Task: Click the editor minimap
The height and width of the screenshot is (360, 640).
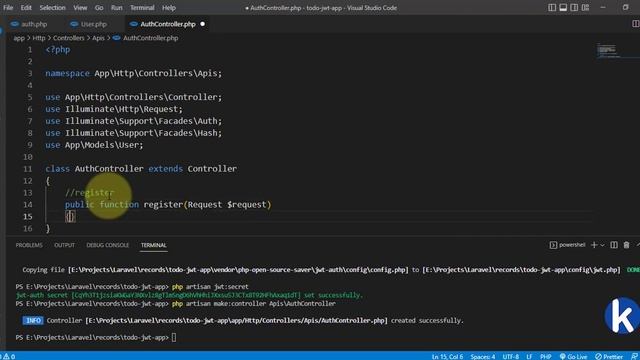Action: (x=608, y=50)
